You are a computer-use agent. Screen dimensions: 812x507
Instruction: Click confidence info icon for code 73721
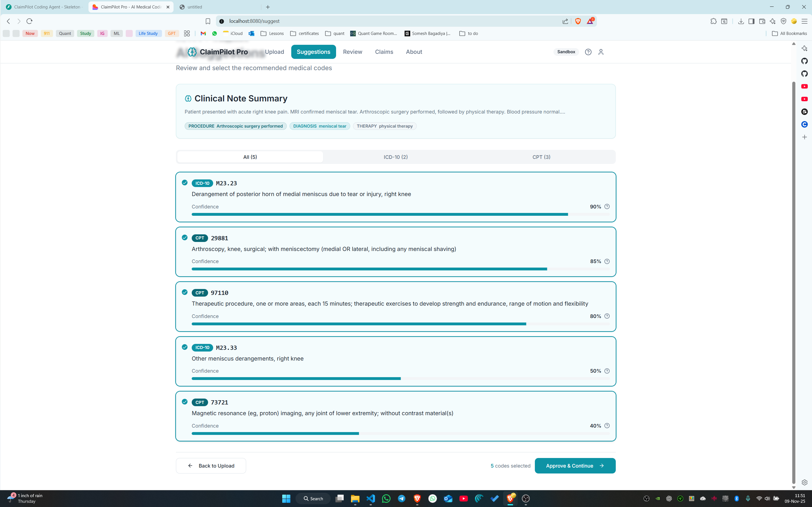point(607,426)
